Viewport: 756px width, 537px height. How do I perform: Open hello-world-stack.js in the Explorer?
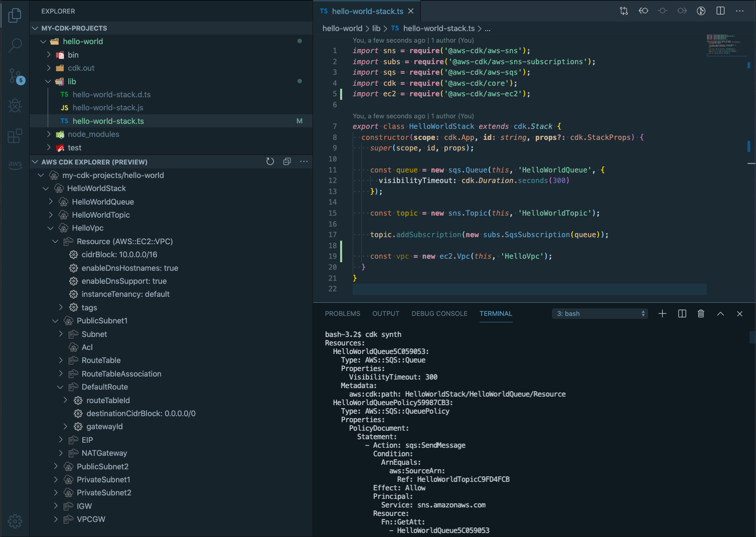107,107
